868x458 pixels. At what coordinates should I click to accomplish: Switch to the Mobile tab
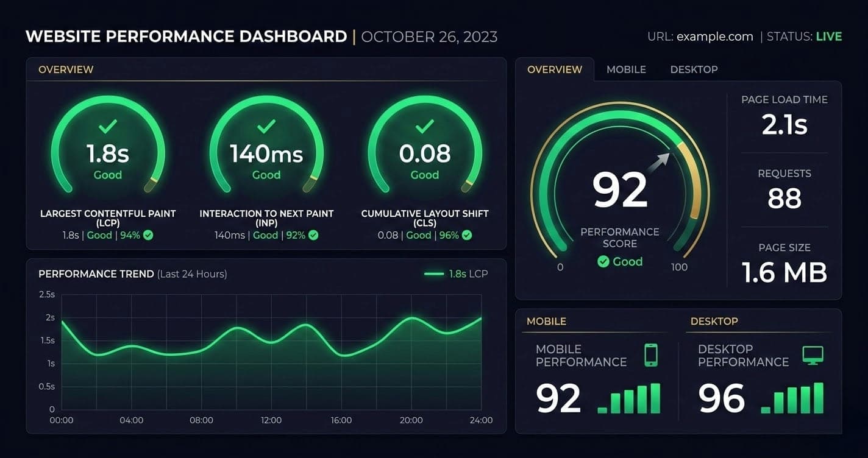click(x=626, y=69)
